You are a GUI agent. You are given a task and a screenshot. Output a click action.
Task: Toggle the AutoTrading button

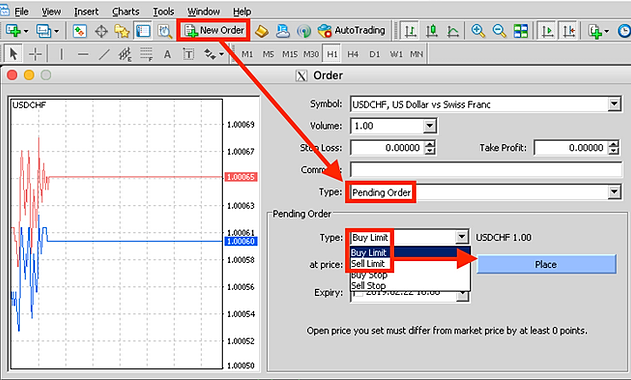(351, 31)
